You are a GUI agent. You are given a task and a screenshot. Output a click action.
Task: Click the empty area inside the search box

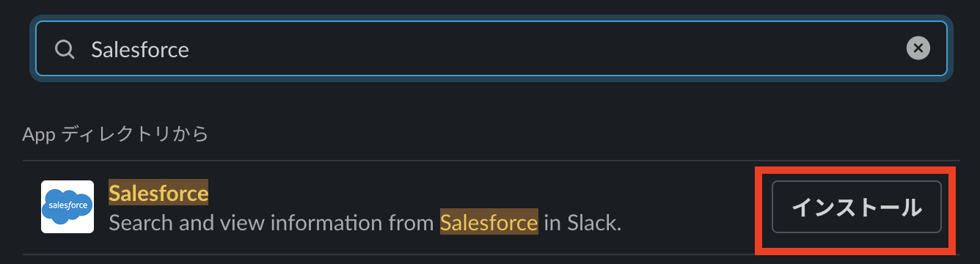tap(543, 49)
